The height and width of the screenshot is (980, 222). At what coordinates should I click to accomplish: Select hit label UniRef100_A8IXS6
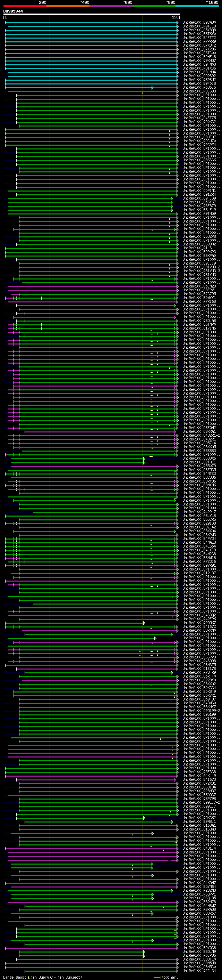(x=199, y=68)
